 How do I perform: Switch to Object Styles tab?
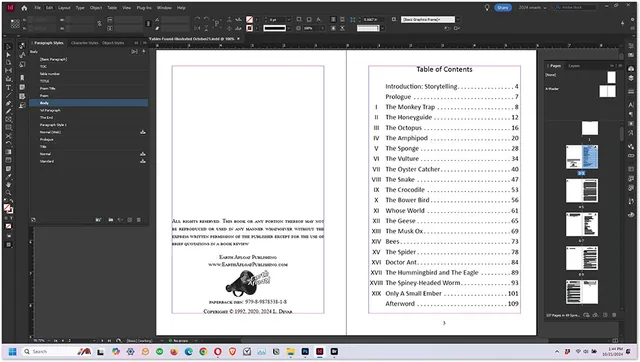(113, 43)
